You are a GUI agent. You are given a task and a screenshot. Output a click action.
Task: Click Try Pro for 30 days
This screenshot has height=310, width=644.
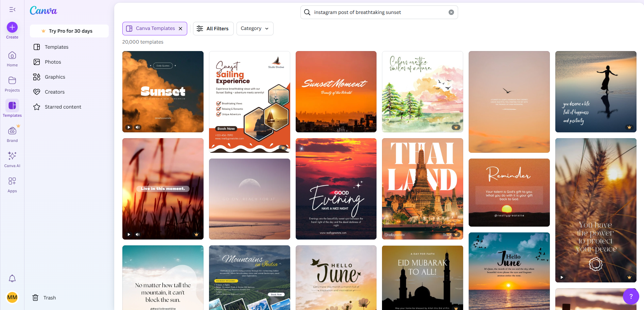pos(69,31)
